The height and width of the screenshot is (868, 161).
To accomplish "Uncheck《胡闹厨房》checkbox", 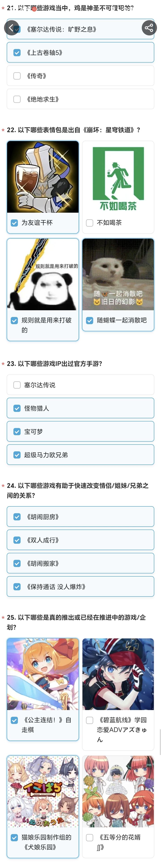I will (17, 517).
